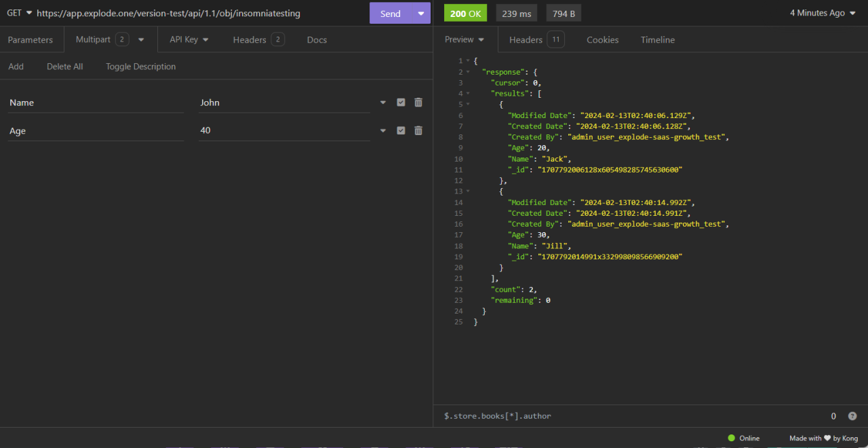
Task: Disable the Name parameter checkbox
Action: tap(401, 102)
